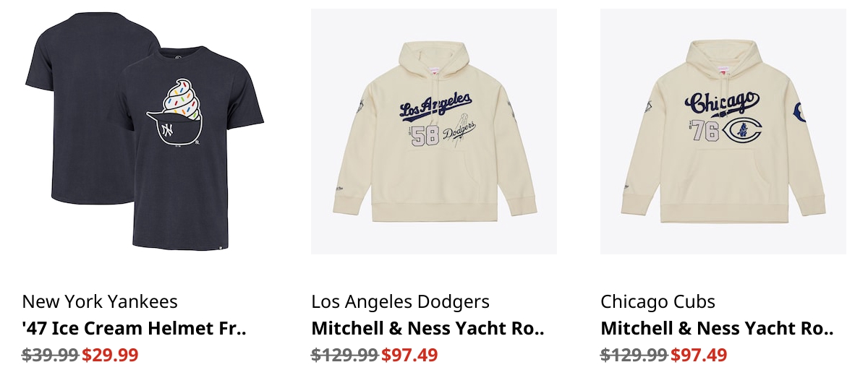Open the Los Angeles Dodgers hoodie image
The height and width of the screenshot is (383, 868).
pos(434,132)
